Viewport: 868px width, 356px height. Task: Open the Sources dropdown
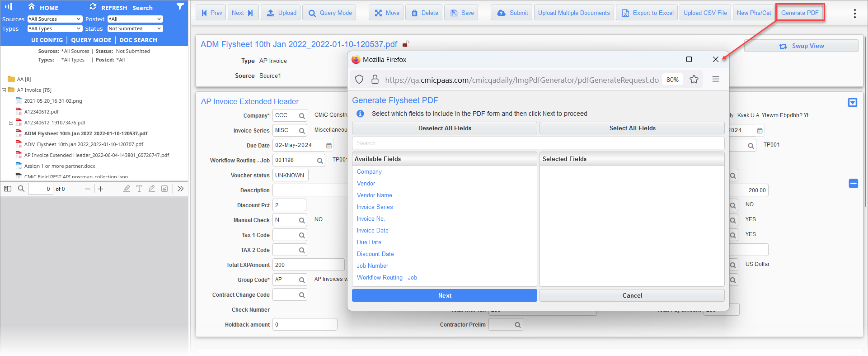pos(55,19)
